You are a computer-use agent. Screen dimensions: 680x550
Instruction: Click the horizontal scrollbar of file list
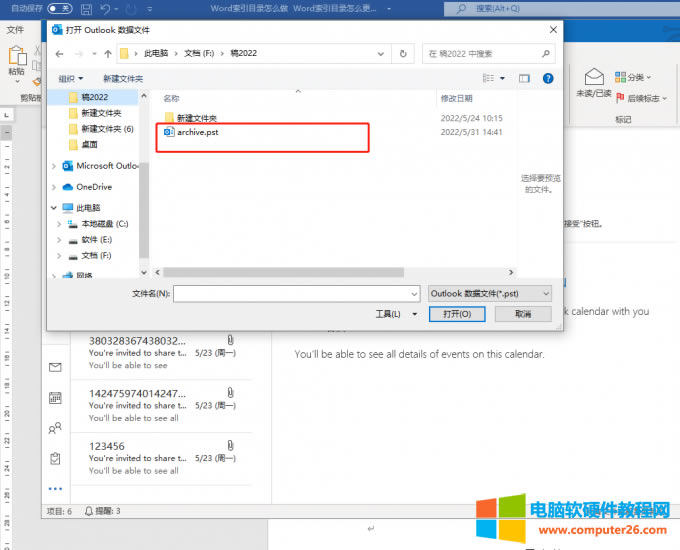[x=283, y=272]
